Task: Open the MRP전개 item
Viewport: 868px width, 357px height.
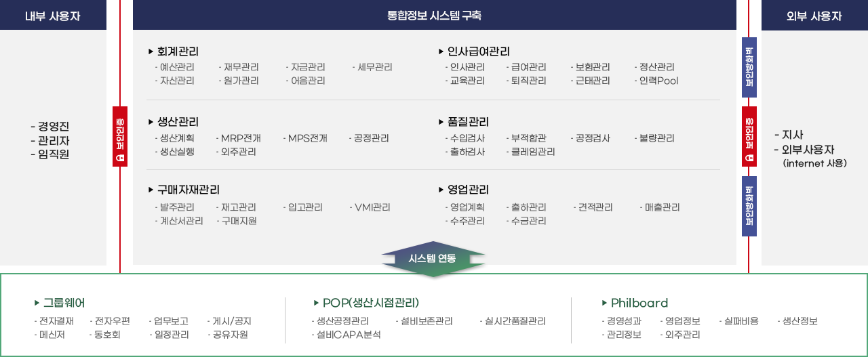Action: [240, 138]
